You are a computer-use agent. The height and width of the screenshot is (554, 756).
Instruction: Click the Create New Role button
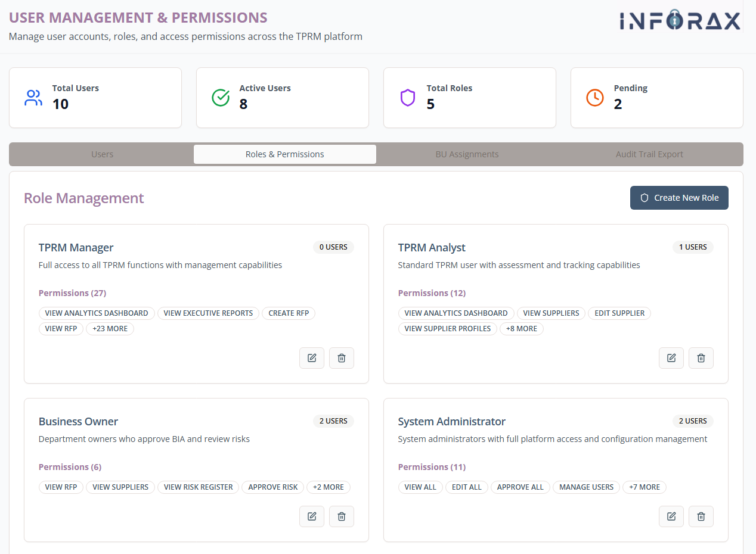tap(679, 197)
